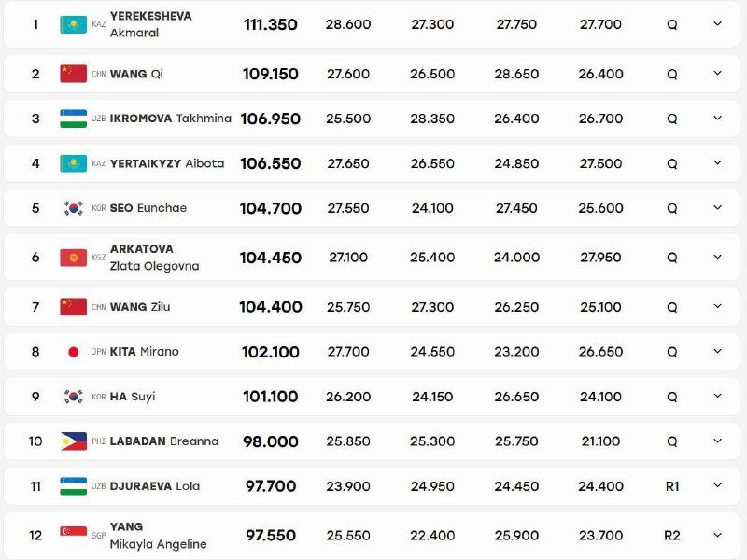Viewport: 747px width, 560px height.
Task: Expand the rank 4 Yertaikyzy Aibota row
Action: tap(717, 162)
